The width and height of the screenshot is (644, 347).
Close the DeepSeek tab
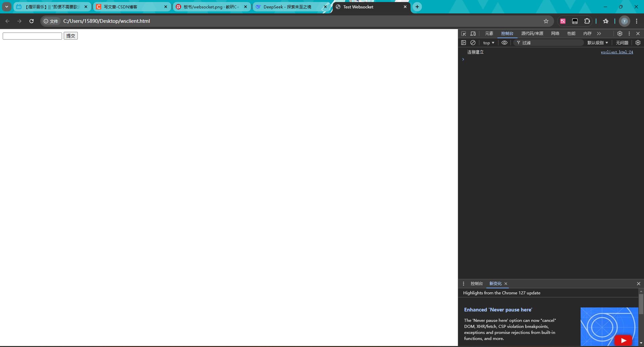[x=325, y=7]
